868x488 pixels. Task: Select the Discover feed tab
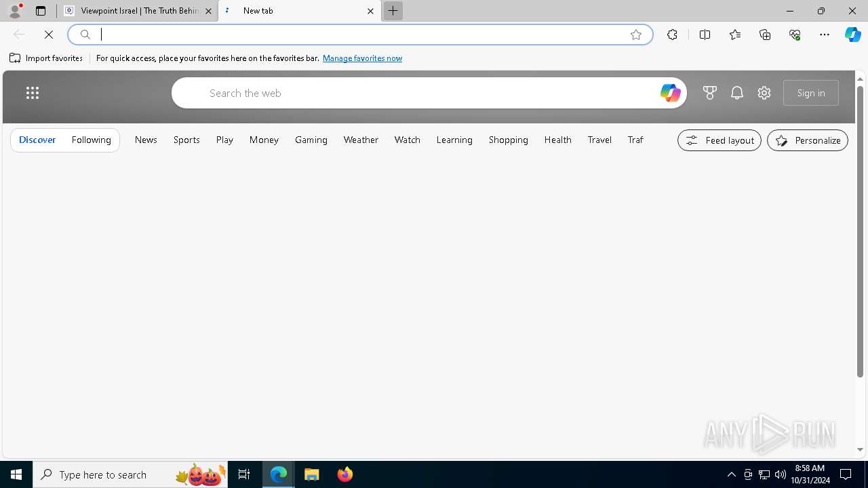point(37,140)
